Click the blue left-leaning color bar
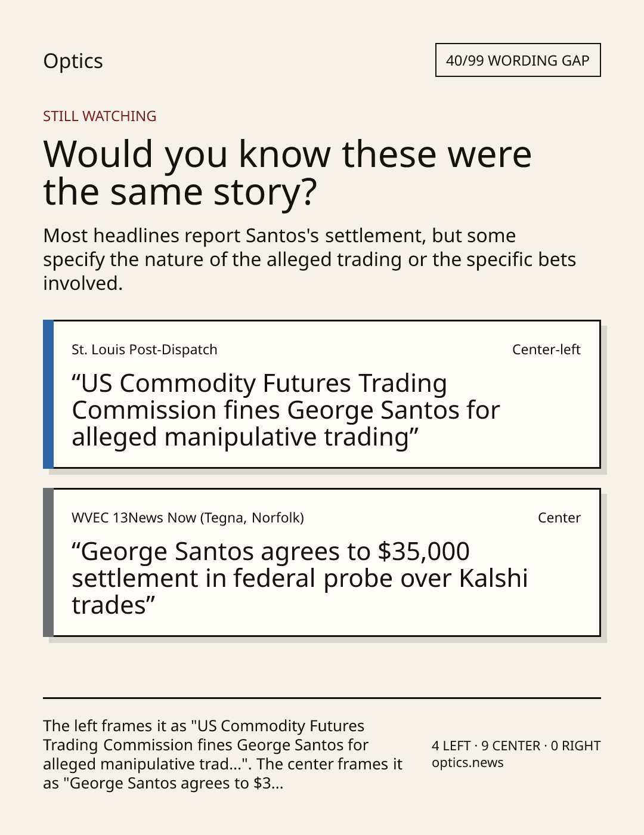Image resolution: width=644 pixels, height=835 pixels. [48, 394]
